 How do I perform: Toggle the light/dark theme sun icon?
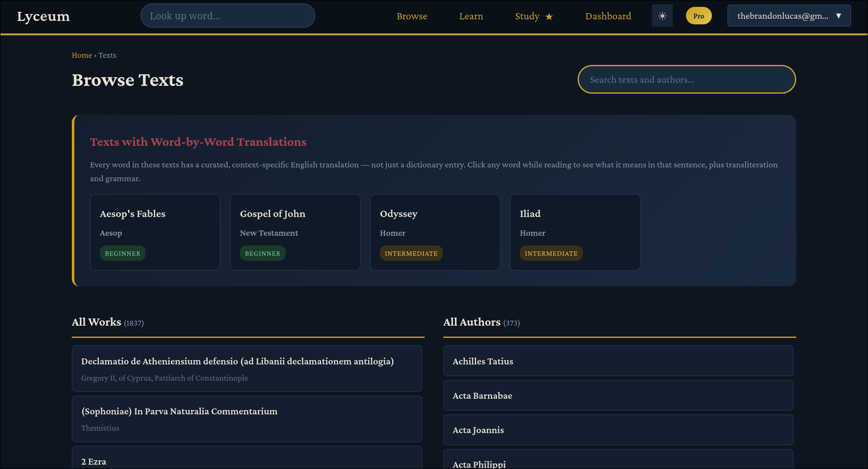pos(662,16)
